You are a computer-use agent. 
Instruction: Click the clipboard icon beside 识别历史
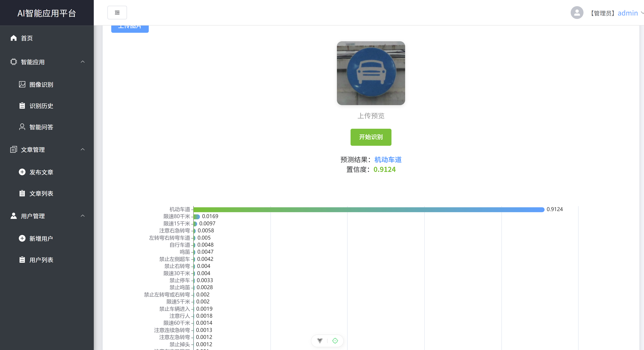22,106
